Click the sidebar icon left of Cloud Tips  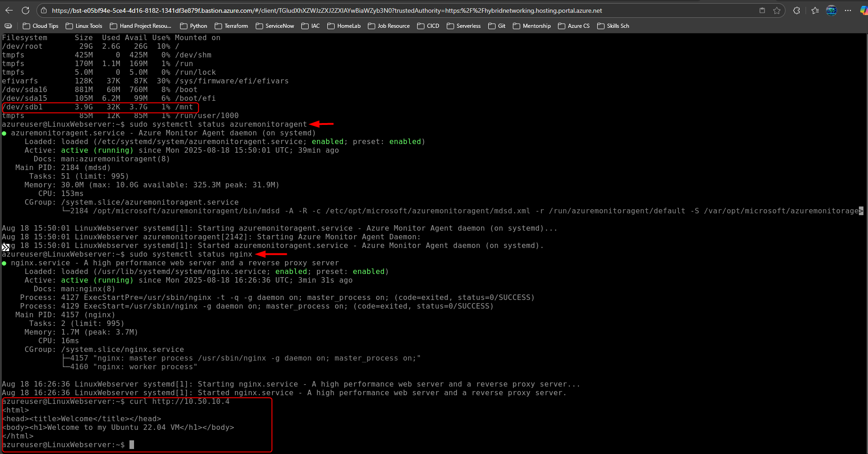[x=8, y=26]
